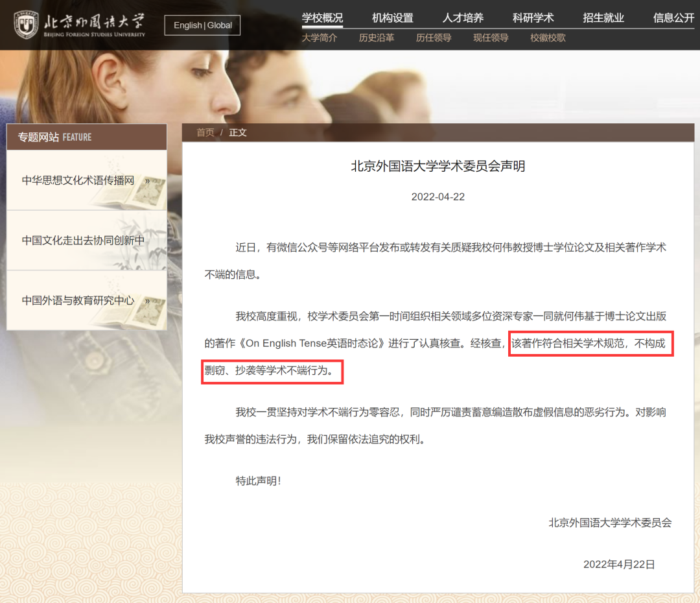Open the 科研学术 menu
Viewport: 700px width, 603px height.
[533, 18]
